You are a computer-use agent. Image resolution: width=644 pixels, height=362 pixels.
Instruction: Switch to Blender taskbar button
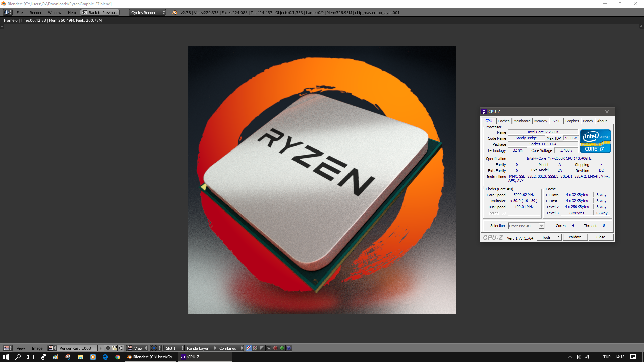(151, 357)
